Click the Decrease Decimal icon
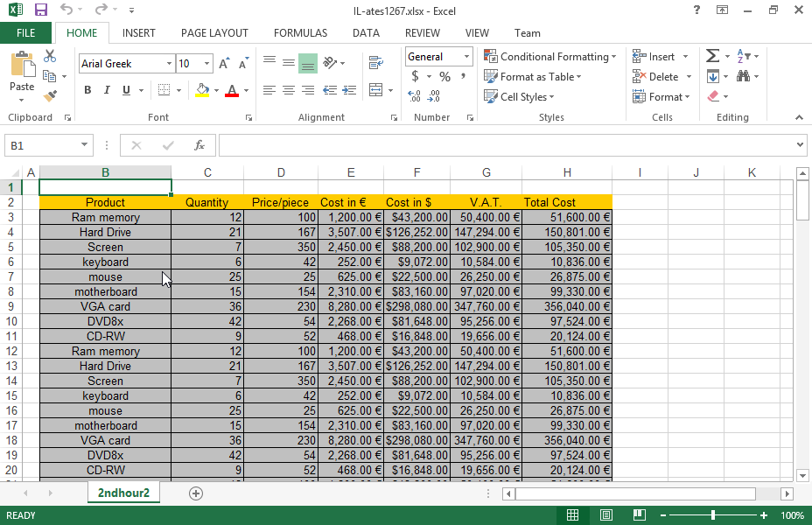Viewport: 812px width, 525px height. pyautogui.click(x=434, y=96)
